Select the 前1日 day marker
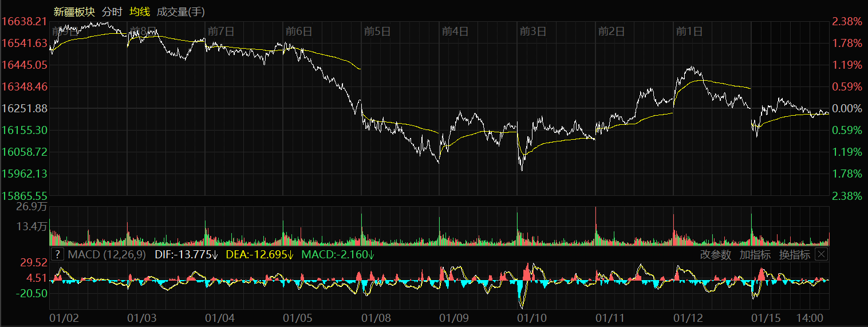This screenshot has width=868, height=327. tap(689, 31)
